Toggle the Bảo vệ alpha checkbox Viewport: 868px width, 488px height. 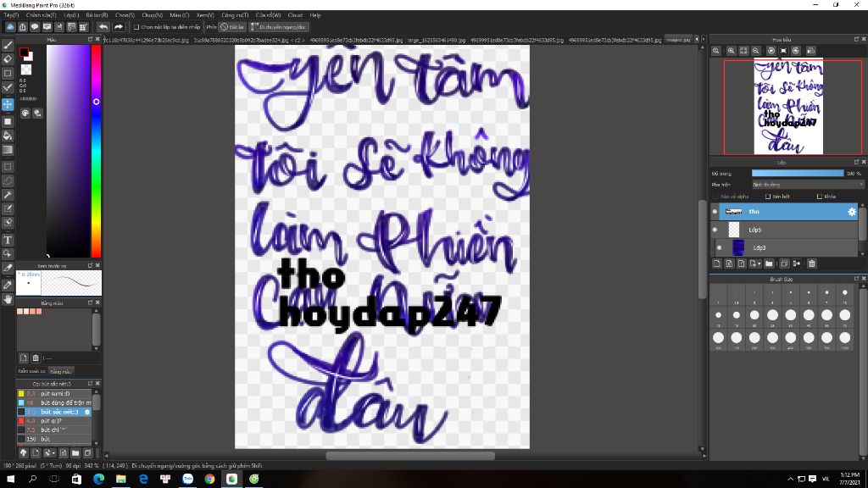[715, 197]
